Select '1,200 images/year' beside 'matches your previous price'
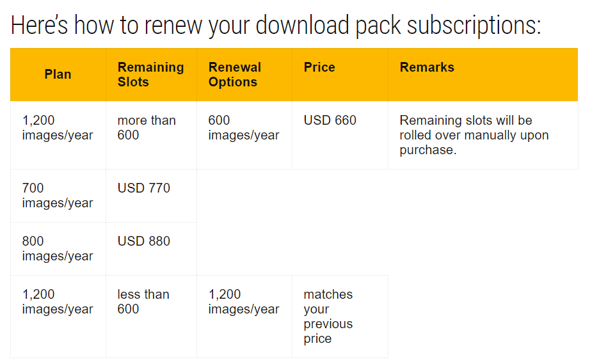Screen dimensions: 597x364 (244, 301)
